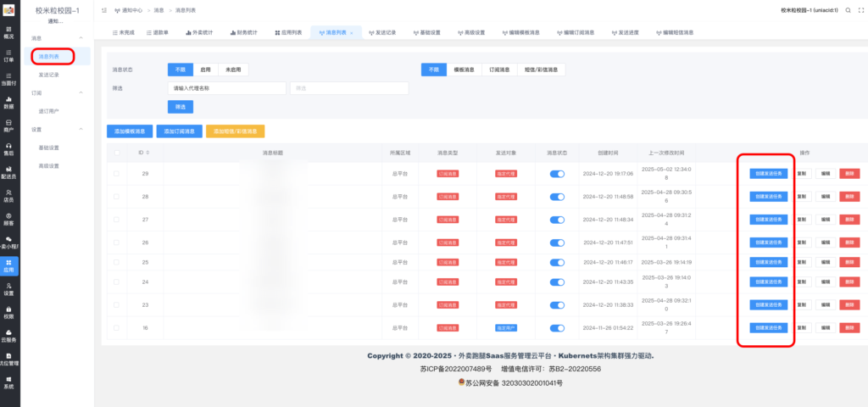Viewport: 868px width, 407px height.
Task: Filter message status by 未启用
Action: point(234,70)
